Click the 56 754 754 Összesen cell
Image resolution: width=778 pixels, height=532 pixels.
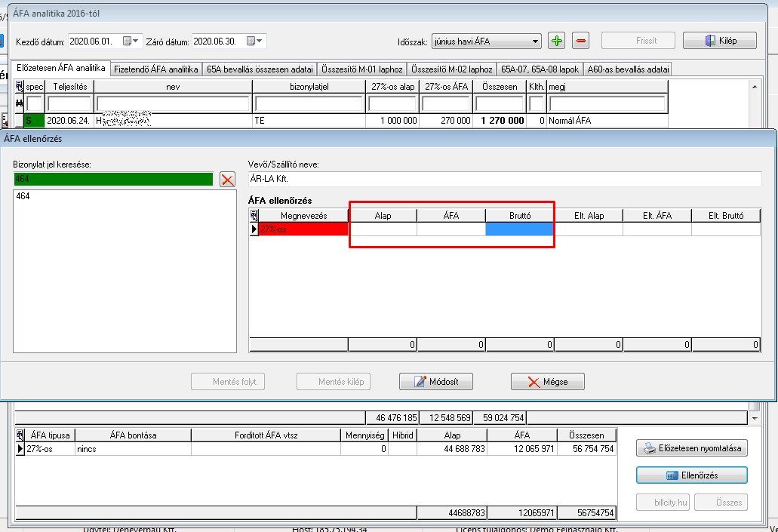(x=586, y=449)
